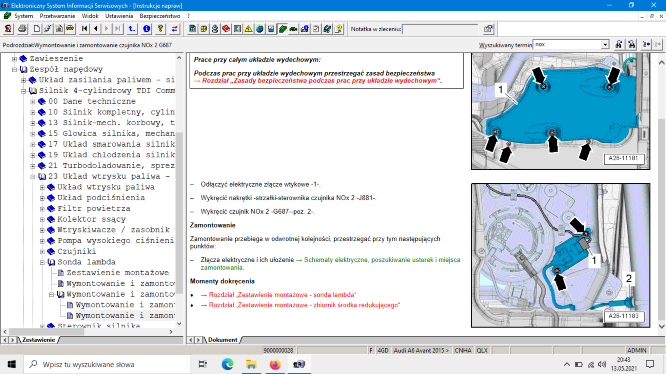Open File Explorer from the taskbar
Screen dimensions: 666x374
click(251, 364)
